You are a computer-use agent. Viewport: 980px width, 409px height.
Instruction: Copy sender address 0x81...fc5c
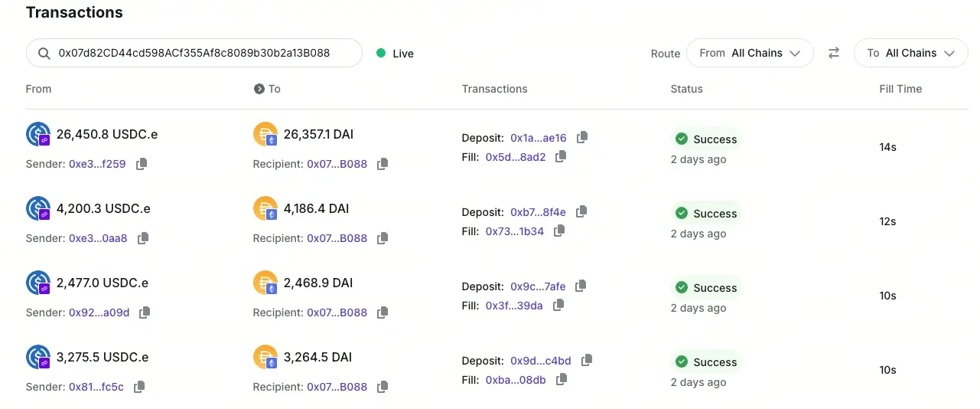[139, 387]
